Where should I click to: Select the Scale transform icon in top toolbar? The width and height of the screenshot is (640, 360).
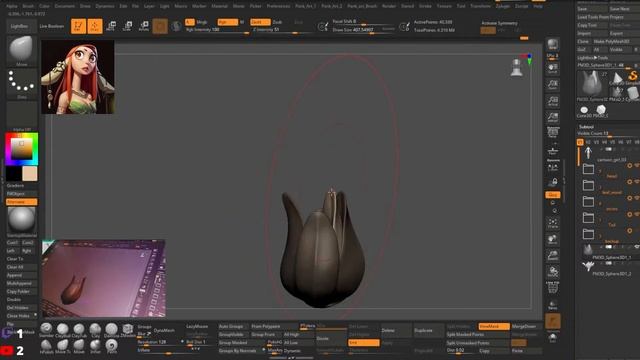(x=127, y=26)
